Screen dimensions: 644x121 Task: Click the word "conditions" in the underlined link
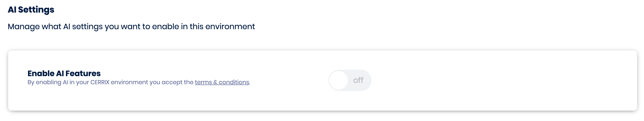tap(234, 82)
